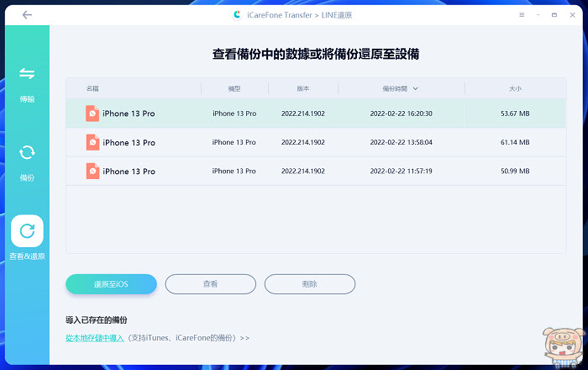
Task: Click the 刪除 delete button
Action: [x=310, y=284]
